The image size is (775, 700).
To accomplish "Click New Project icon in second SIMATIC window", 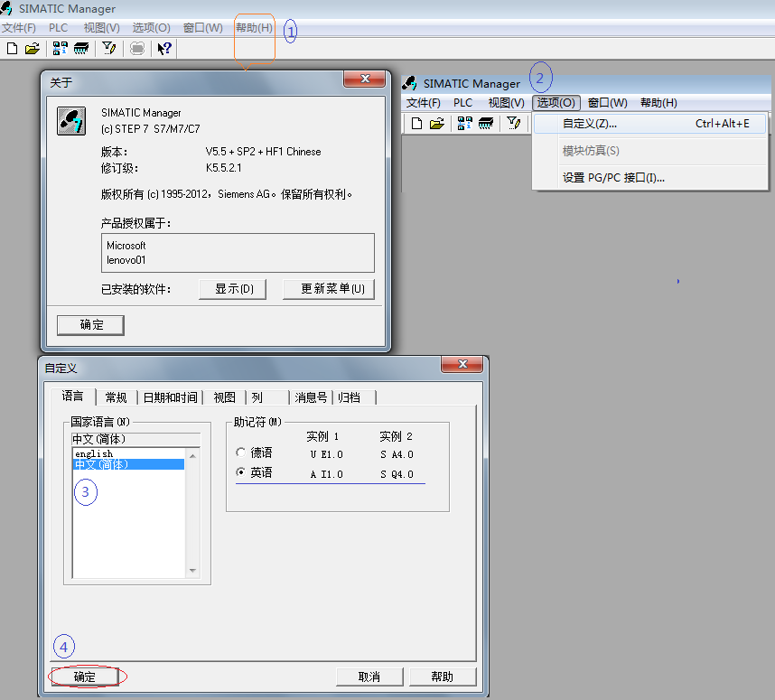I will [x=416, y=123].
